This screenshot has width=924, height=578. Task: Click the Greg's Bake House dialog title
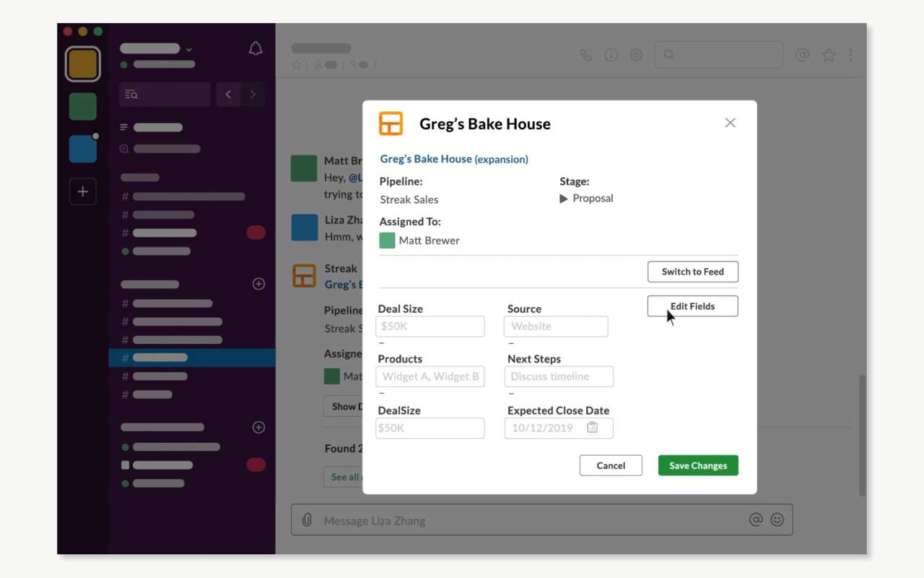(x=485, y=124)
